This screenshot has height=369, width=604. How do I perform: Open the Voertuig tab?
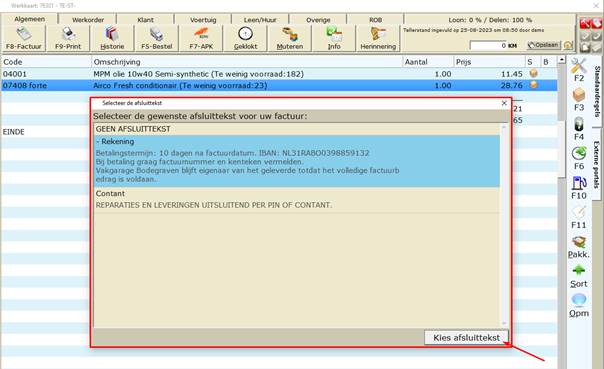pos(203,20)
